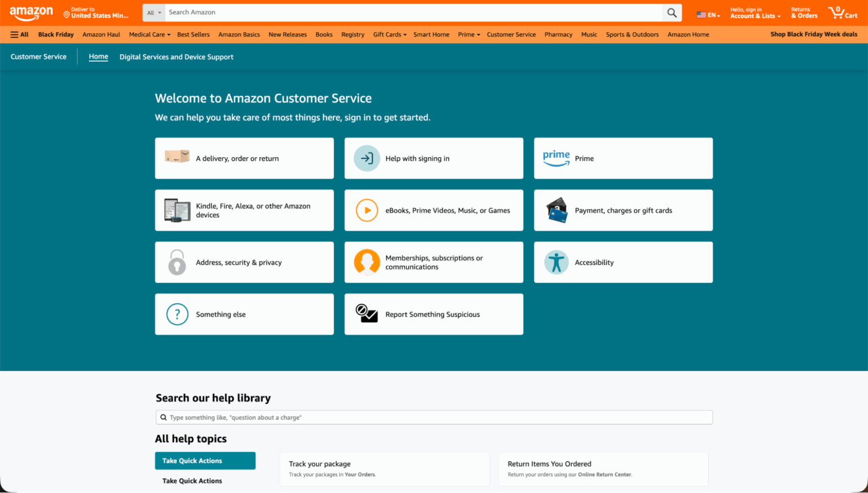Click the help library search field
Screen dimensions: 868x493
pyautogui.click(x=434, y=417)
